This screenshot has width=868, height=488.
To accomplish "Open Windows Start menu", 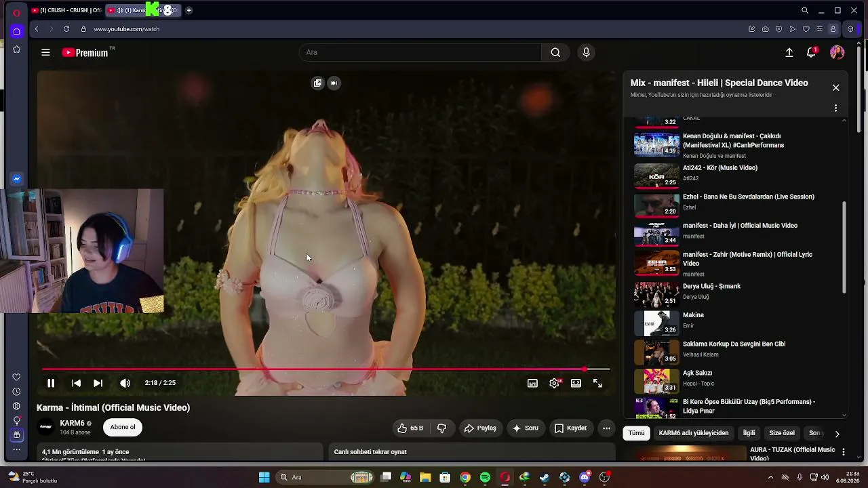I will point(264,477).
